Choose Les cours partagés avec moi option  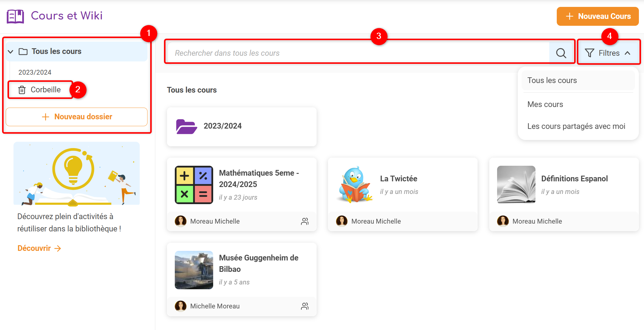click(x=576, y=126)
